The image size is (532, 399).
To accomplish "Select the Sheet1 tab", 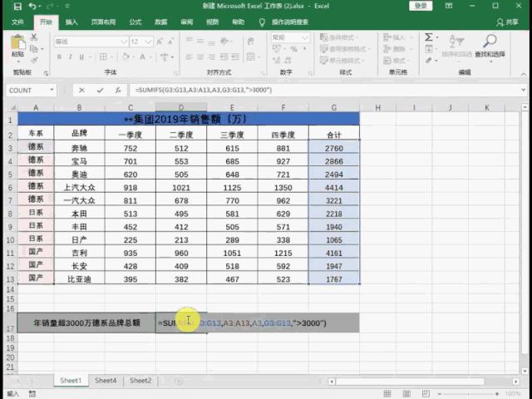I will (71, 381).
